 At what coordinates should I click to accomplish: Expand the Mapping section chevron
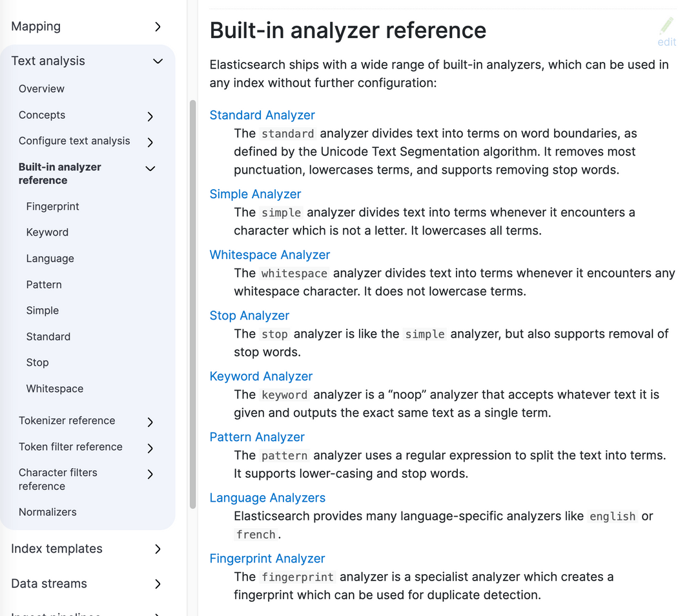(158, 26)
